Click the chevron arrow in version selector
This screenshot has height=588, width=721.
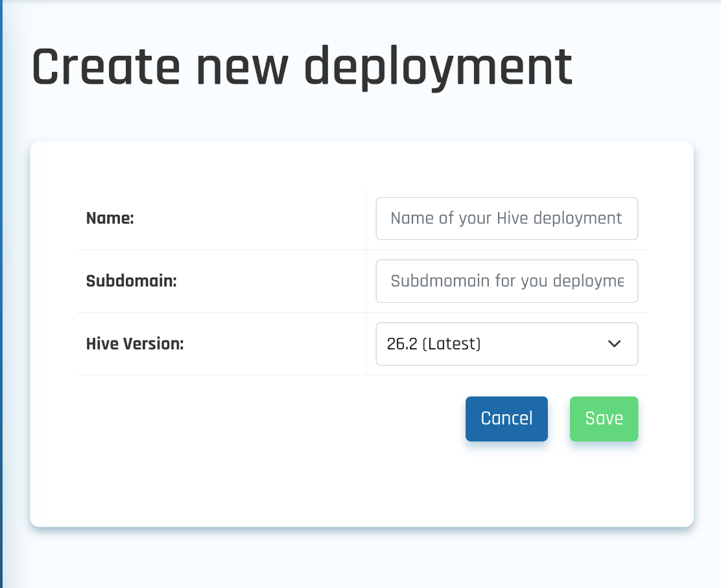tap(614, 344)
